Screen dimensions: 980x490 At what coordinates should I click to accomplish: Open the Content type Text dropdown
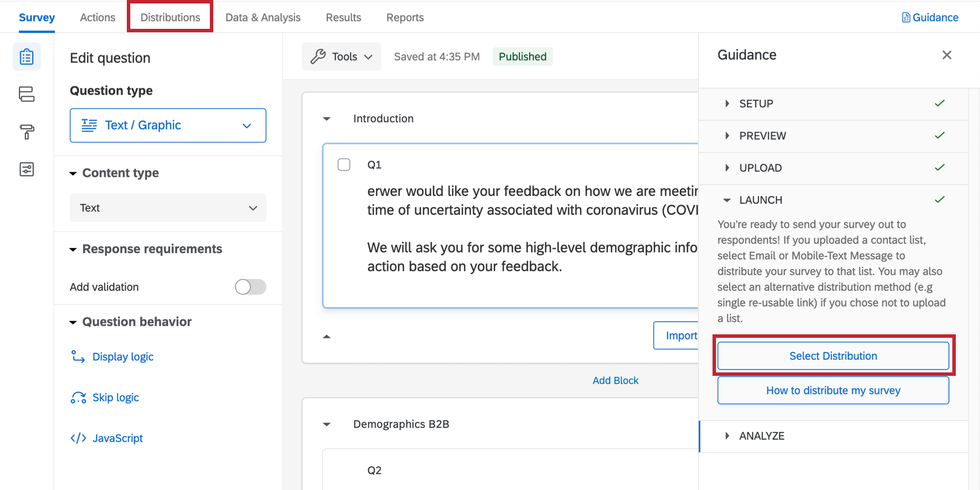click(x=168, y=208)
